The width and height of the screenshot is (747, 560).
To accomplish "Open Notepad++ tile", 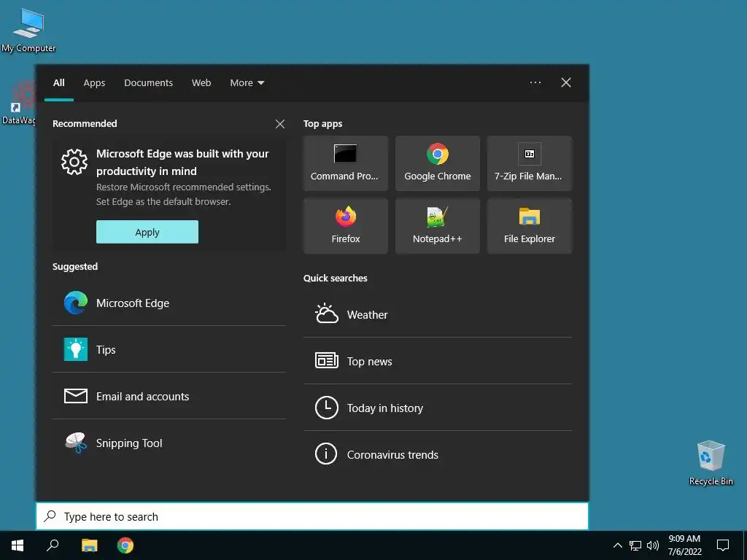I will [438, 226].
